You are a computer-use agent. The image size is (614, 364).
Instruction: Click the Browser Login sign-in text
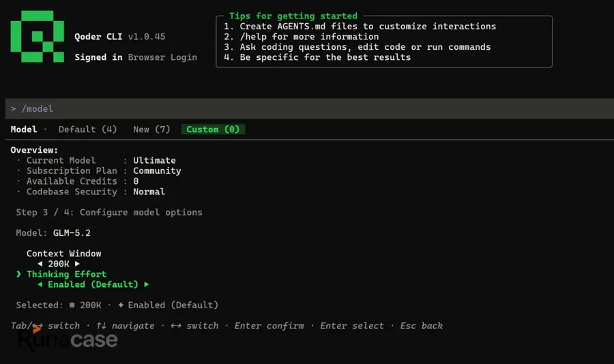tap(162, 57)
